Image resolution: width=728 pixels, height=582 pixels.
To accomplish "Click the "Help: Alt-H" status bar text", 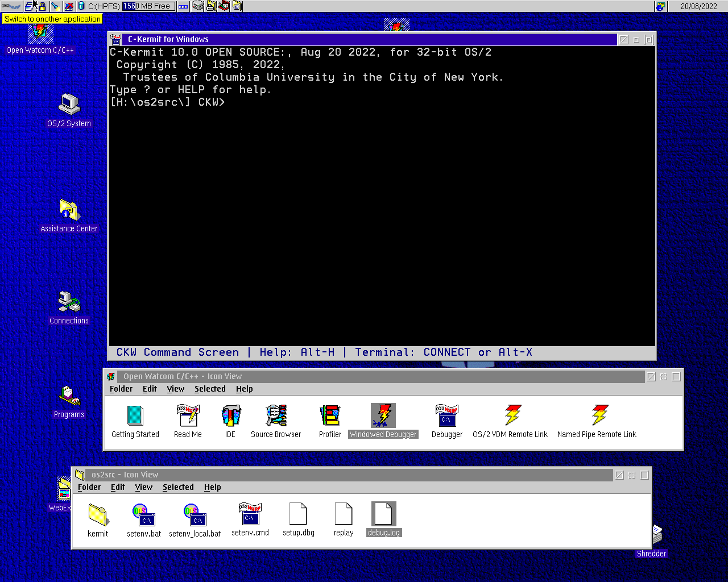I will pyautogui.click(x=297, y=352).
